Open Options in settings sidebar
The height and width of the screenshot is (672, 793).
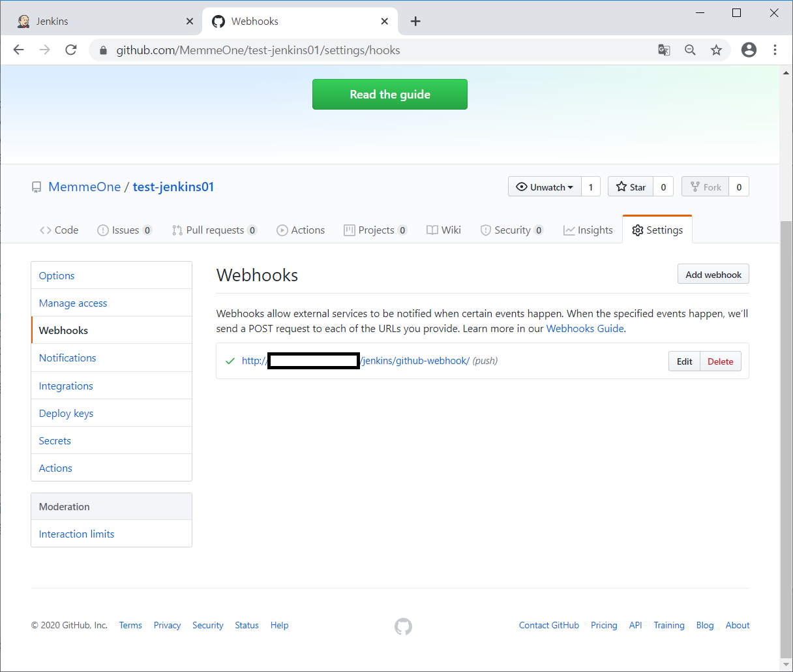pos(112,275)
